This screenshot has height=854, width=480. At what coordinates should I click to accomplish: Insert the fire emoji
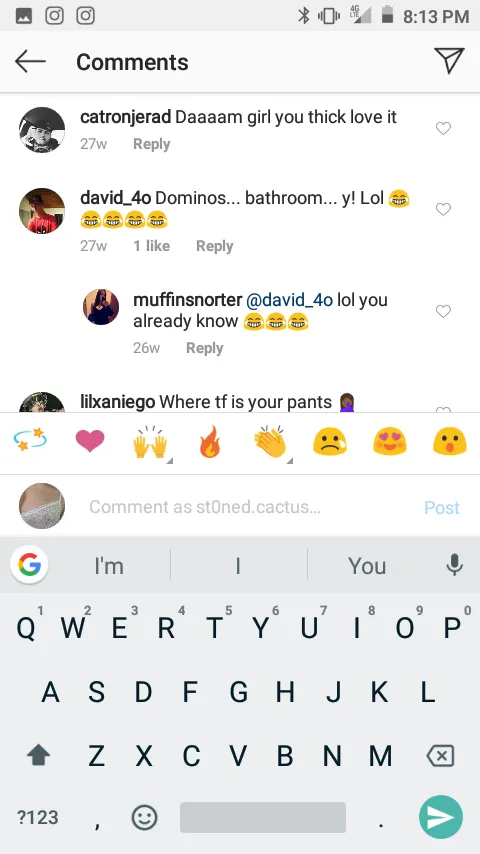point(210,441)
